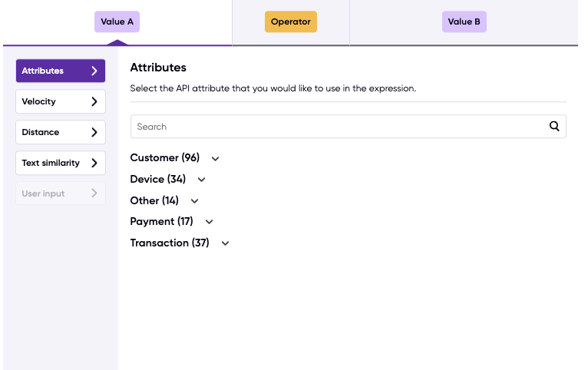Expand the Other (14) chevron
This screenshot has width=588, height=370.
pyautogui.click(x=194, y=201)
